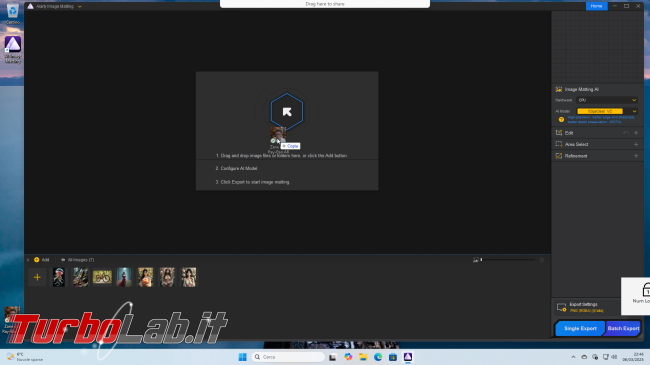Open the app title dropdown menu
The height and width of the screenshot is (365, 650).
tap(80, 7)
